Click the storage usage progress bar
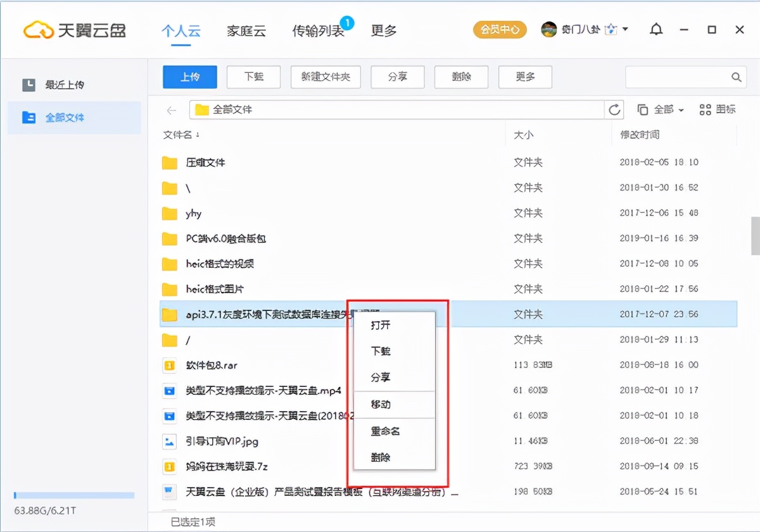The width and height of the screenshot is (760, 532). (x=73, y=496)
